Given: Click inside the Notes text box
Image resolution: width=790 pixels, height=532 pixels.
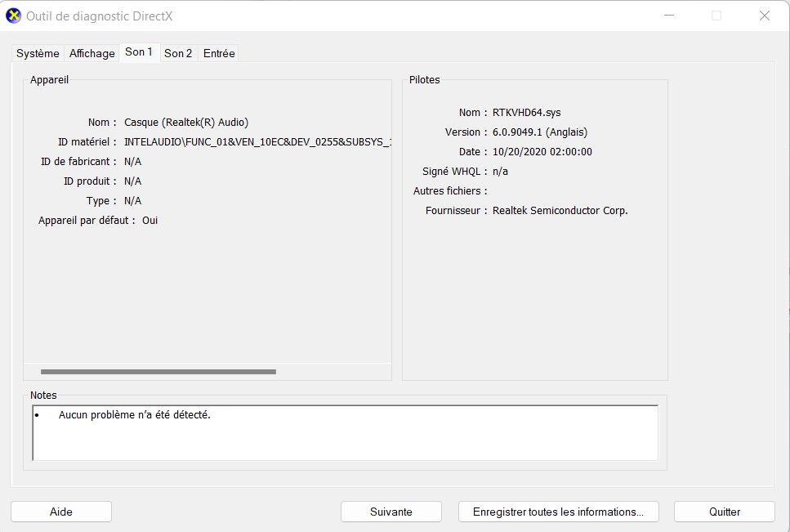Looking at the screenshot, I should click(x=345, y=433).
